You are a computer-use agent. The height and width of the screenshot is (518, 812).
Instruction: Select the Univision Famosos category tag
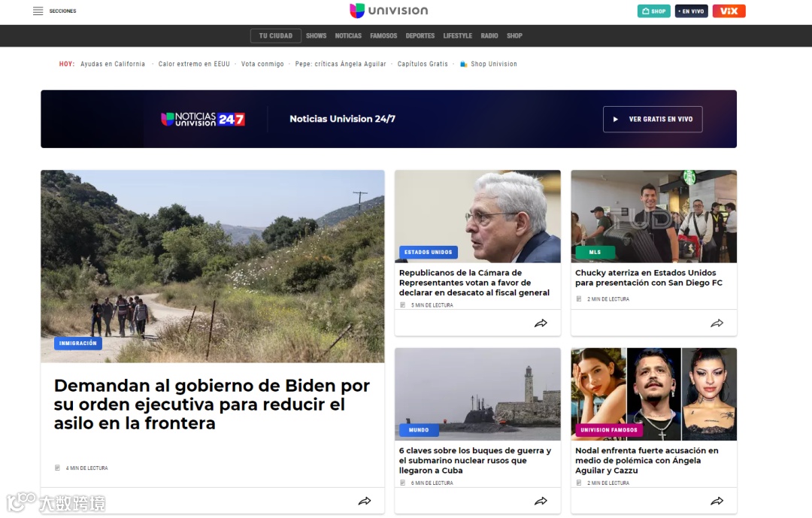click(609, 430)
